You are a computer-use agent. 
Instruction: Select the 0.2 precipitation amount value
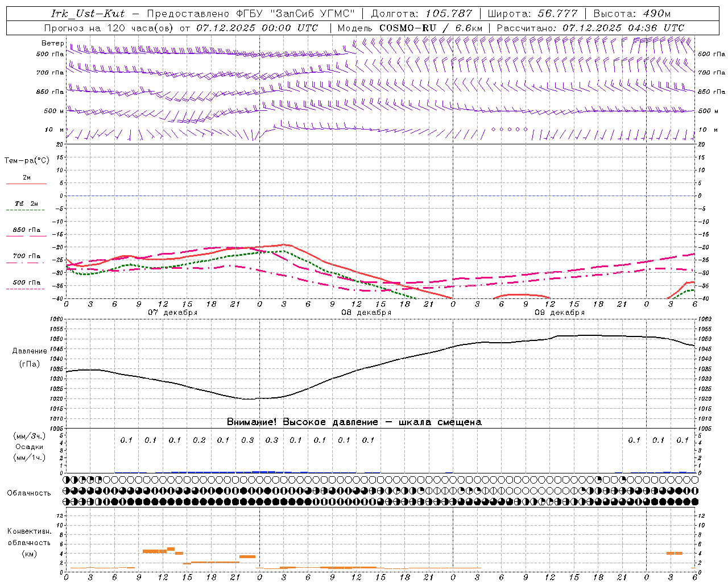[x=199, y=440]
